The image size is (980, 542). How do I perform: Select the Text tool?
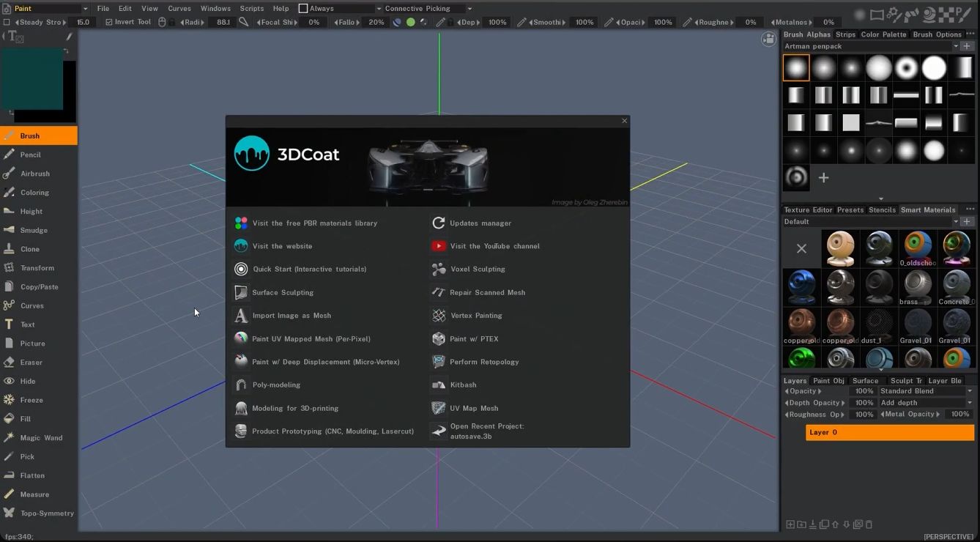(38, 324)
